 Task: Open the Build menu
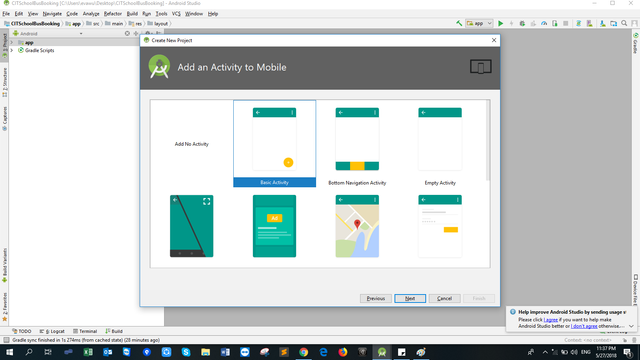click(x=132, y=13)
